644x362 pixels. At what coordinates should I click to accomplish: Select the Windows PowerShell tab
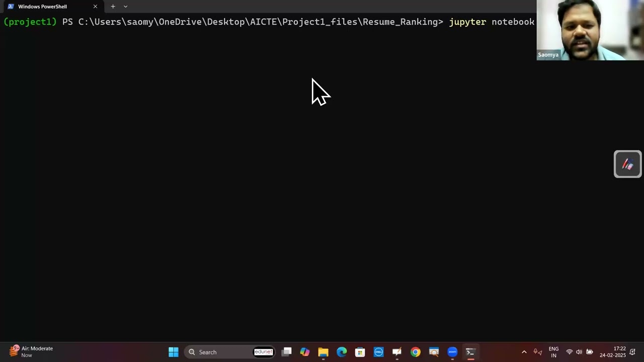point(52,7)
